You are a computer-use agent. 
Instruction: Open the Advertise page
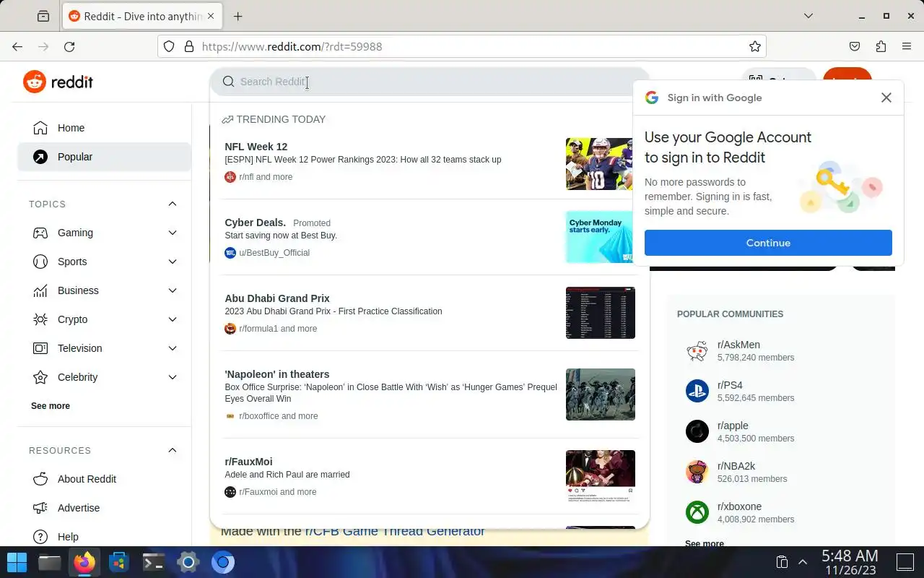pyautogui.click(x=104, y=508)
